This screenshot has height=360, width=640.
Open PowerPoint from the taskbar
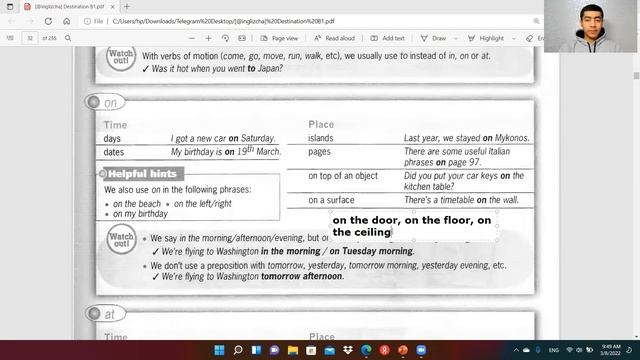tap(403, 350)
